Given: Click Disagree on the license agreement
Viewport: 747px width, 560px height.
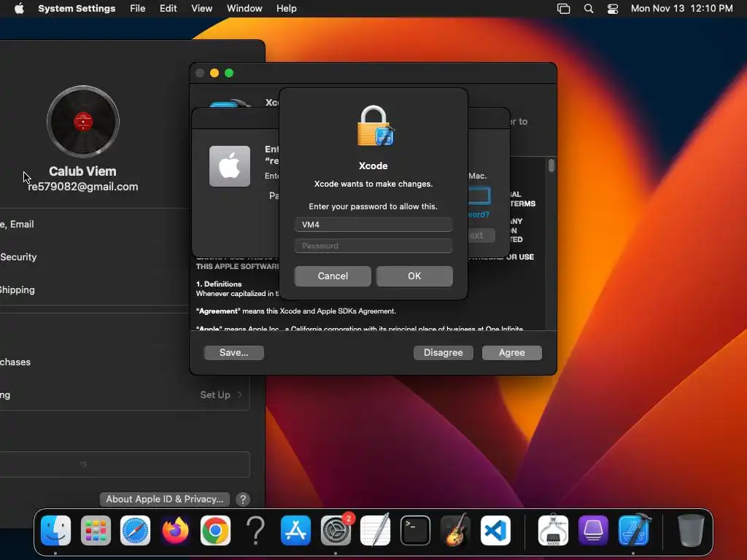Looking at the screenshot, I should (x=443, y=353).
